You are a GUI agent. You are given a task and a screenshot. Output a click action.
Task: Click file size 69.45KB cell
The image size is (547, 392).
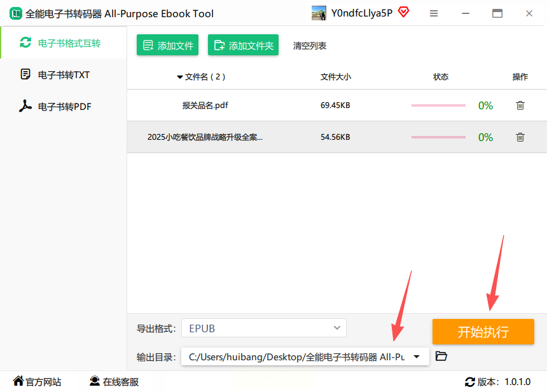pyautogui.click(x=335, y=105)
